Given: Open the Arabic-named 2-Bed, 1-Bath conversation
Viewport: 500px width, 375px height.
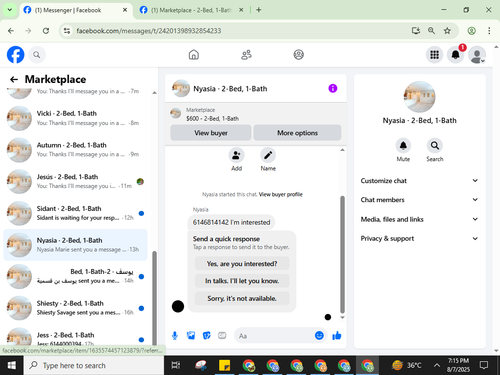Looking at the screenshot, I should pos(75,276).
